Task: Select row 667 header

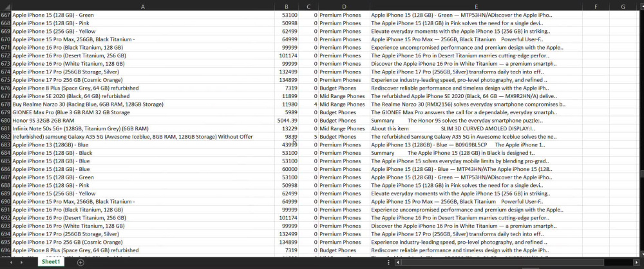Action: [x=5, y=15]
